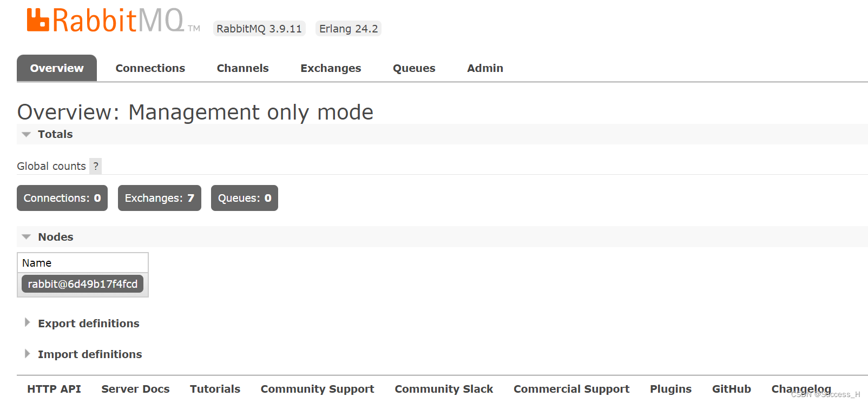This screenshot has width=868, height=403.
Task: Click the RabbitMQ logo
Action: pyautogui.click(x=113, y=21)
